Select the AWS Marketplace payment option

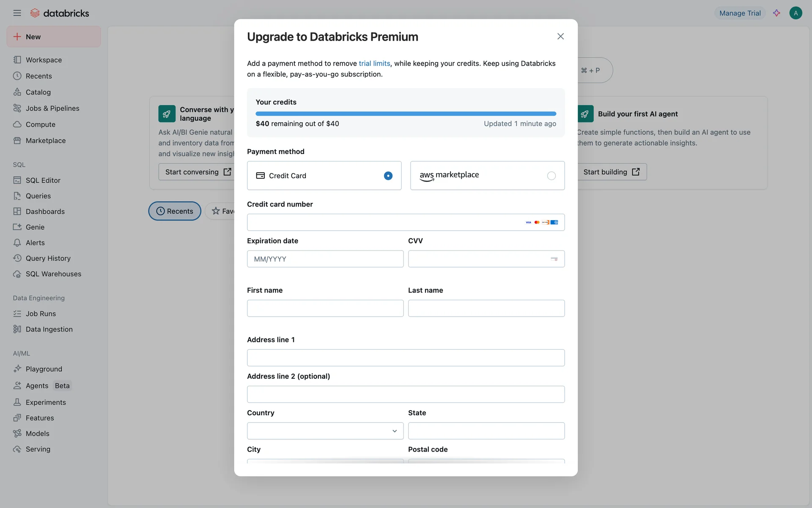coord(551,176)
